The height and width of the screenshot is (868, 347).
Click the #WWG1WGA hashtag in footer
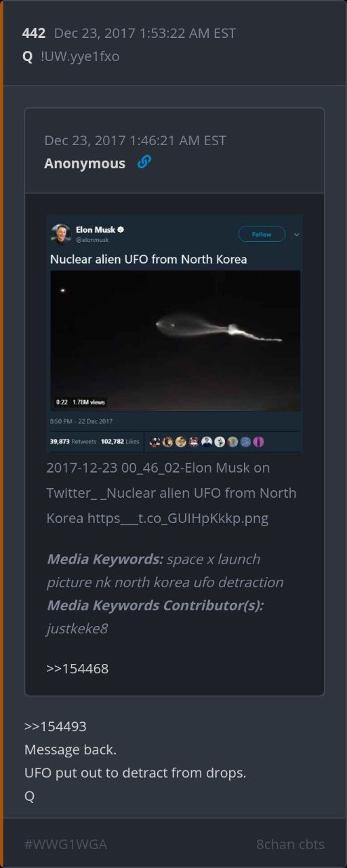(x=66, y=844)
